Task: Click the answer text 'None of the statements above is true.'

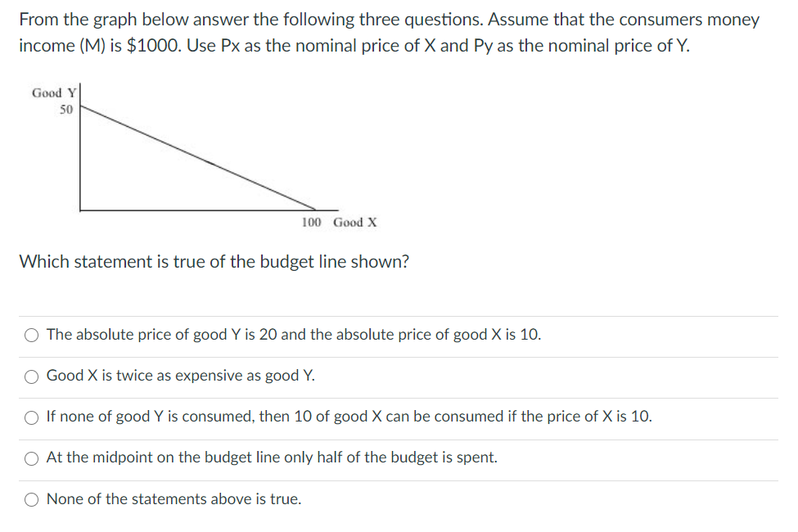Action: [x=174, y=499]
